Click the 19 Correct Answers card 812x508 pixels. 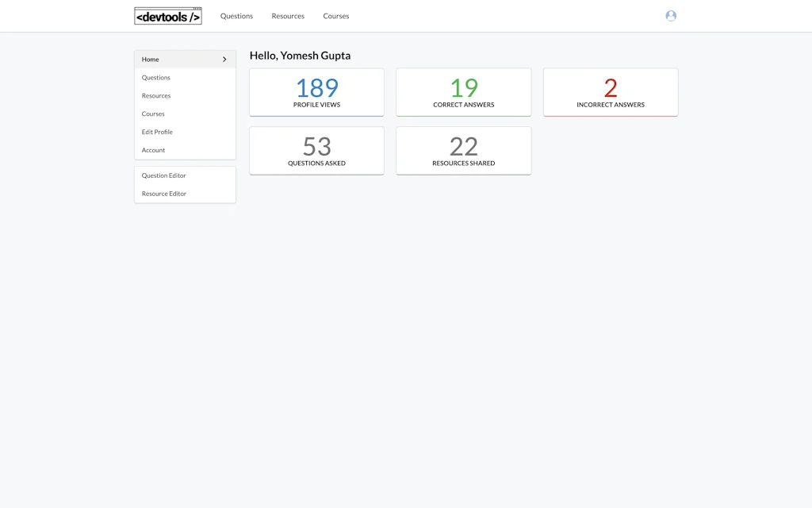[x=463, y=92]
